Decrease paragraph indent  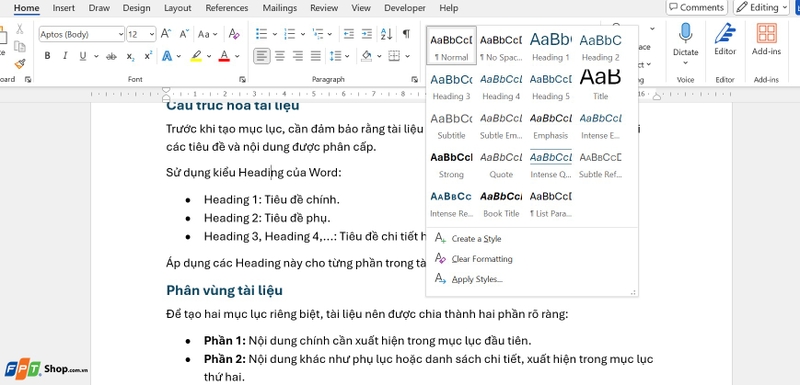348,34
